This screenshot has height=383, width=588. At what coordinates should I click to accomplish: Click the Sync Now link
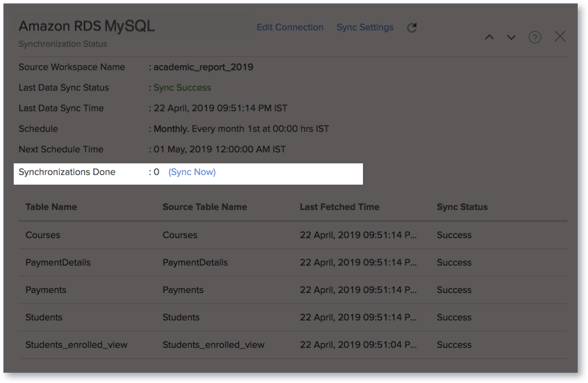pos(192,172)
